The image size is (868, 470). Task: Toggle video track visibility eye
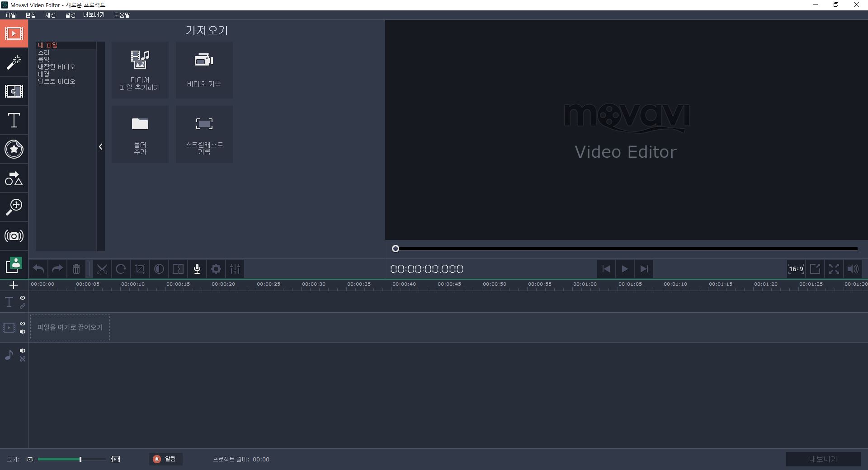click(23, 324)
